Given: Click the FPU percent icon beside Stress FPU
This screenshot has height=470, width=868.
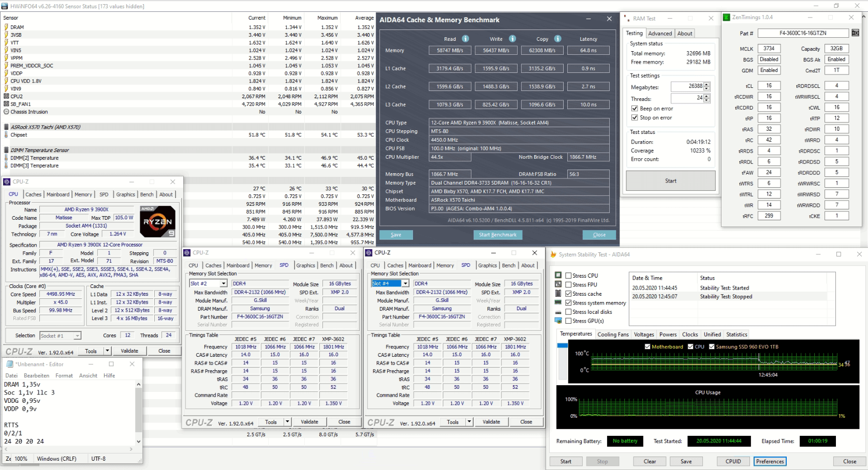Looking at the screenshot, I should tap(558, 284).
